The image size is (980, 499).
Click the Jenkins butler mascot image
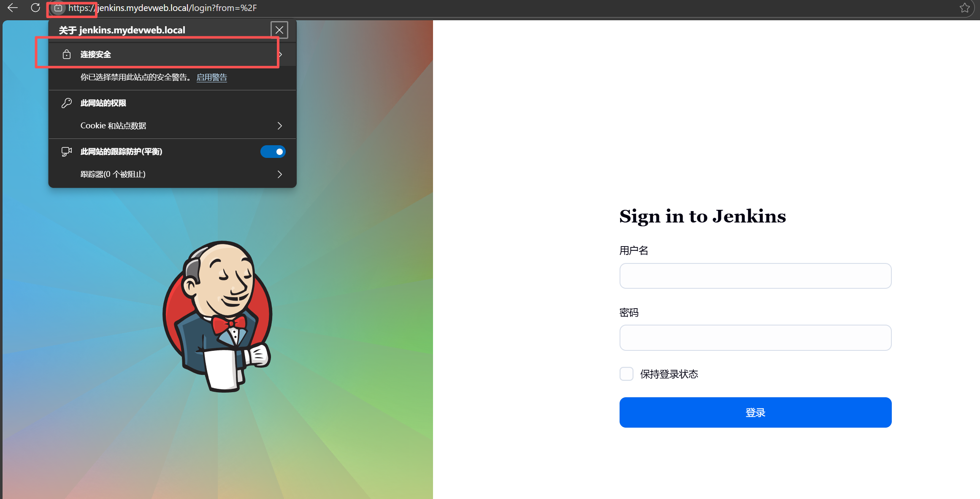pyautogui.click(x=218, y=316)
